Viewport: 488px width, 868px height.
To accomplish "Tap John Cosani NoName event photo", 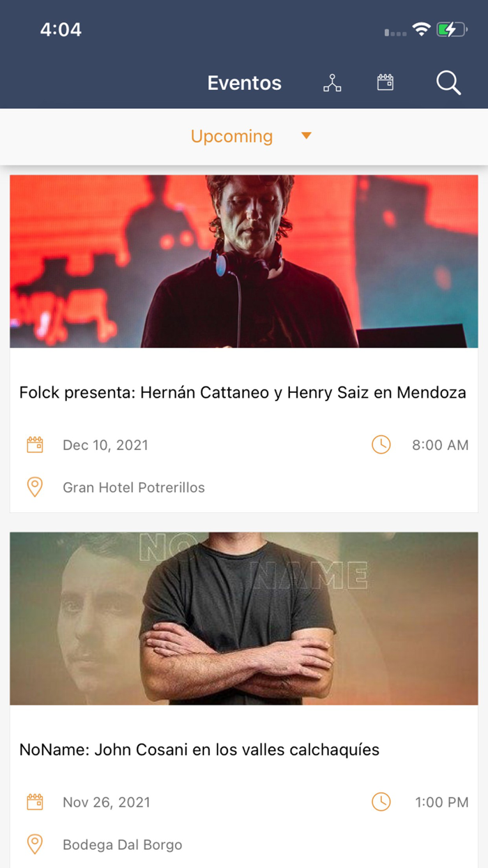I will click(x=244, y=619).
